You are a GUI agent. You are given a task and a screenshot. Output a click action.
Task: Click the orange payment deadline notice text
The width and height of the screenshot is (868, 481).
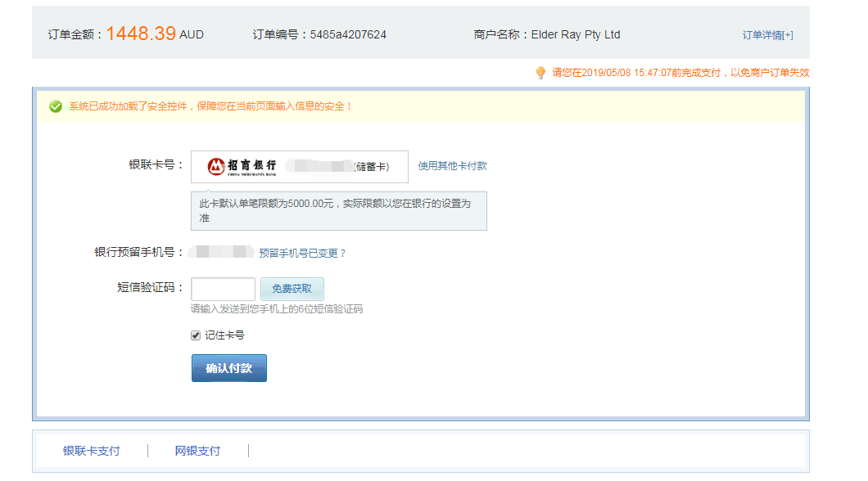680,73
